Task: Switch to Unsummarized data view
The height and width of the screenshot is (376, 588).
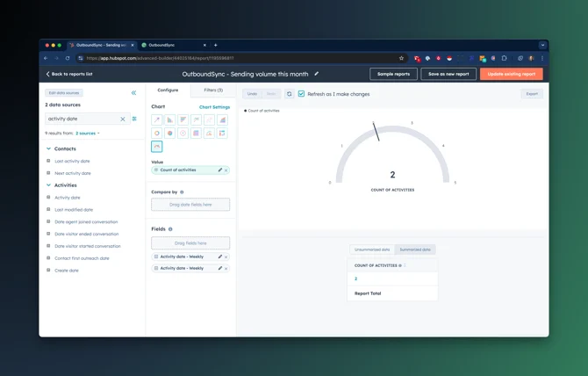Action: 372,249
